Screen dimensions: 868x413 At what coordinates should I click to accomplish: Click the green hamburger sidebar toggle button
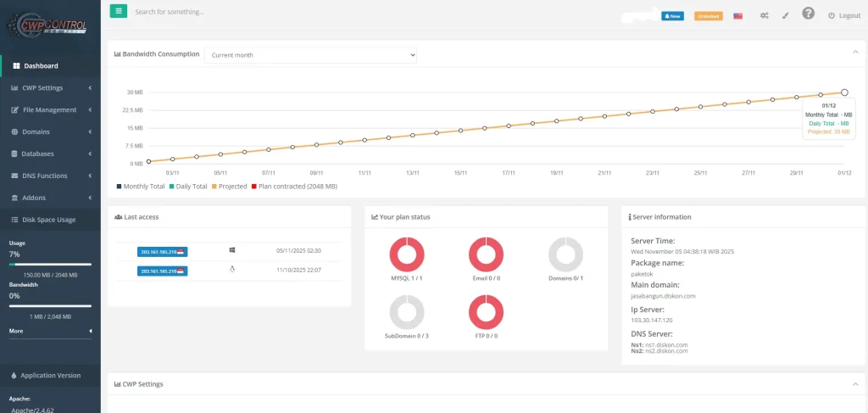pyautogui.click(x=119, y=12)
